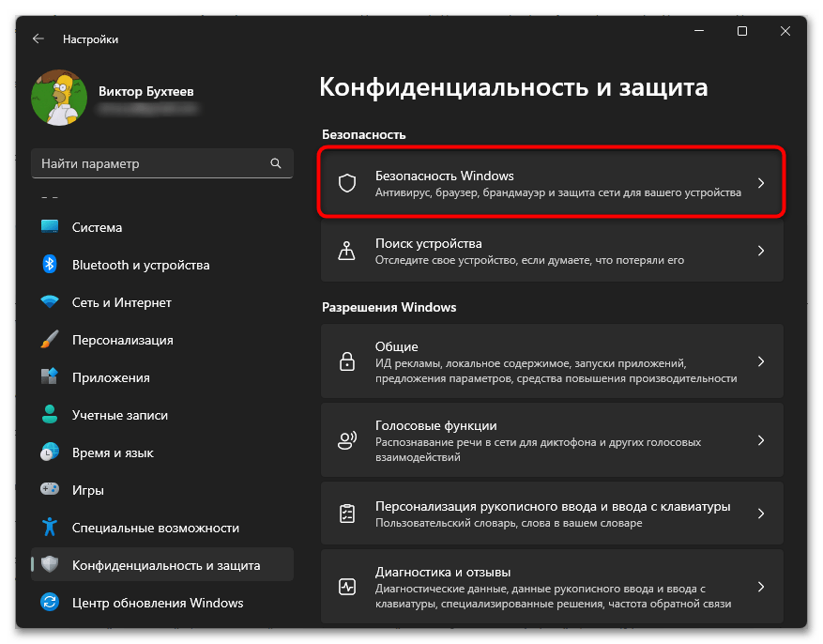Viewport: 823px width, 644px height.
Task: Click chevron on Общие row
Action: tap(761, 361)
